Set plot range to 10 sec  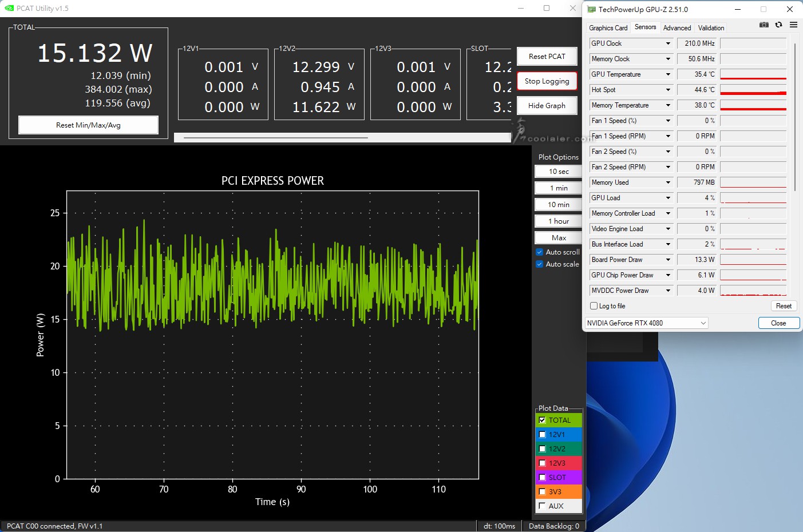[x=559, y=171]
